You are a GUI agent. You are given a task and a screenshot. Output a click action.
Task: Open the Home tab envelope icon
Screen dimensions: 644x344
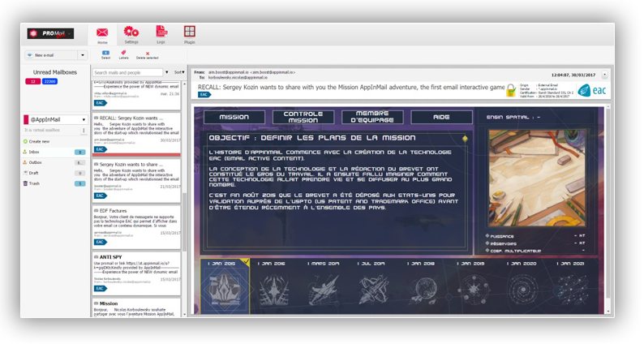[102, 32]
